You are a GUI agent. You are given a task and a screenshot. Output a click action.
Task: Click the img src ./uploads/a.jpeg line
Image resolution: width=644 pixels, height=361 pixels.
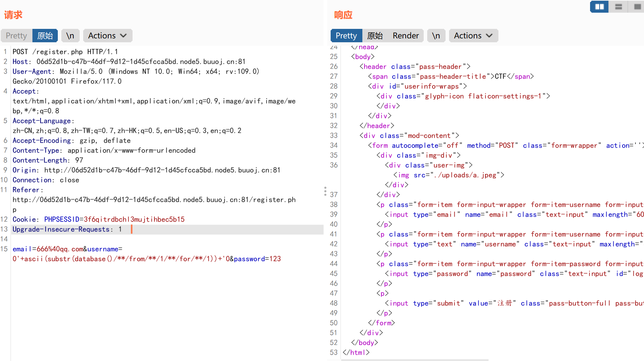point(449,175)
